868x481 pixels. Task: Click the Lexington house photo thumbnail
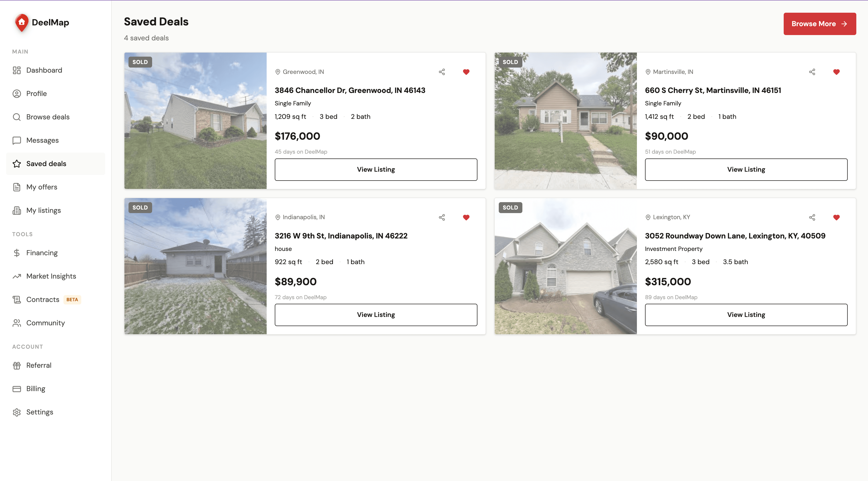[566, 266]
